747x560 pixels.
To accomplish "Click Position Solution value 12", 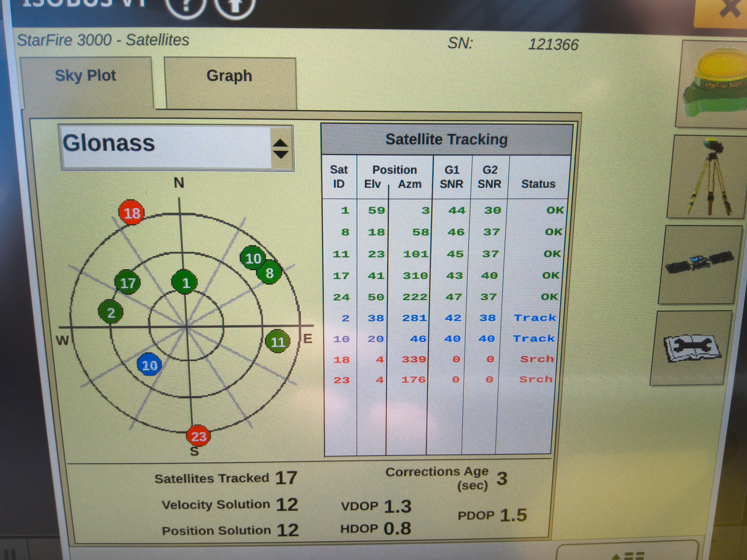I will pos(287,530).
